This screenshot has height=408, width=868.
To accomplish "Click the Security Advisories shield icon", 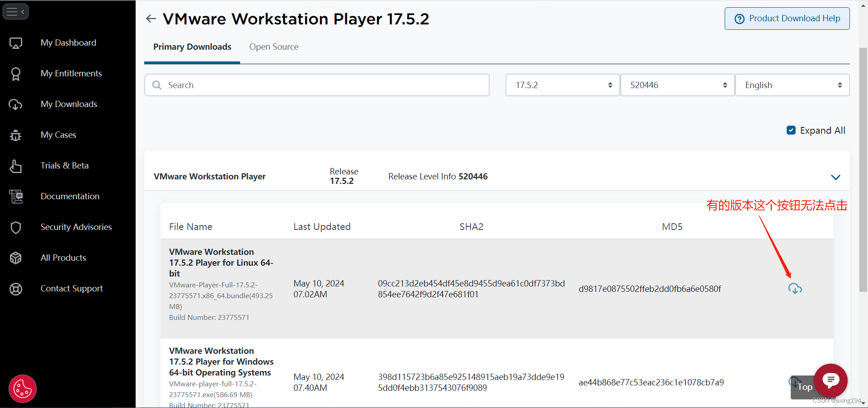I will click(x=16, y=227).
